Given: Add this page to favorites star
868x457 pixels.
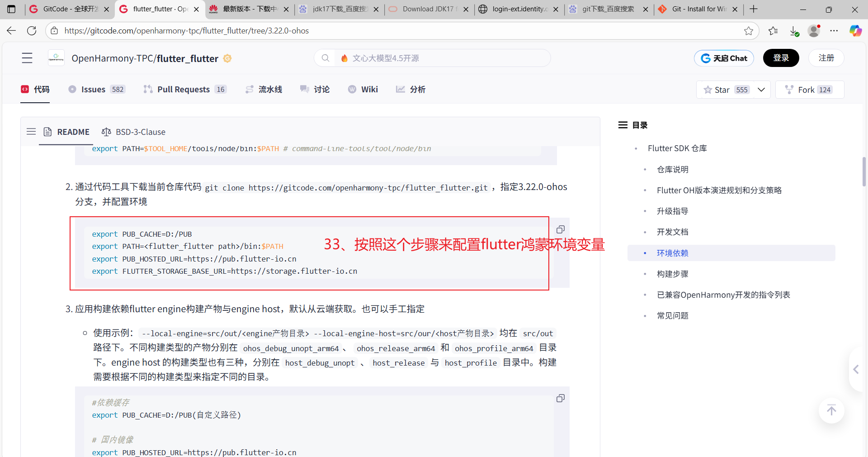Looking at the screenshot, I should [x=749, y=31].
